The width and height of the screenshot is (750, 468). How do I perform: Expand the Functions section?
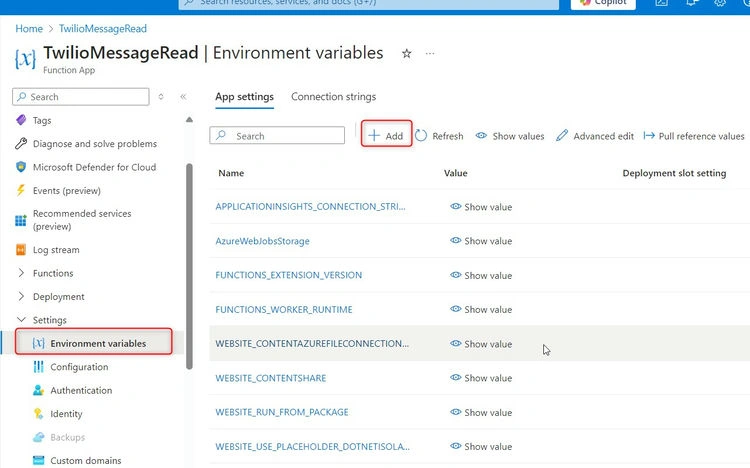[21, 273]
